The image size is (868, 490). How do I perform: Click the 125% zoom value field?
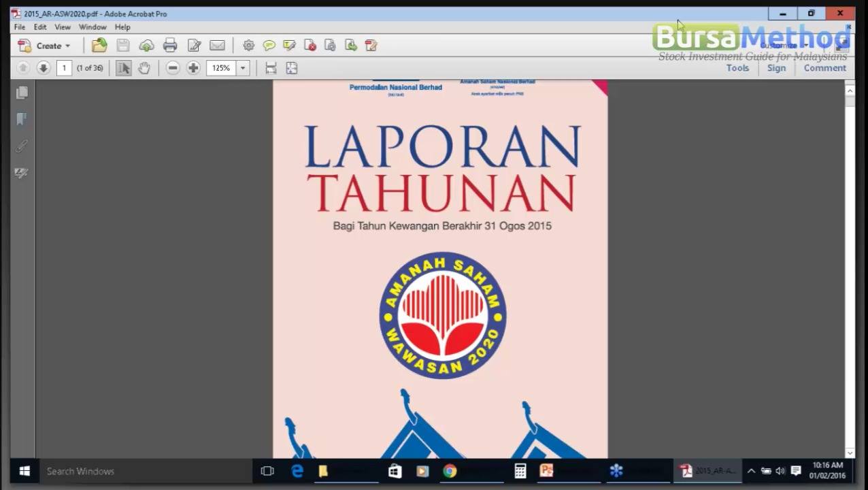coord(221,68)
